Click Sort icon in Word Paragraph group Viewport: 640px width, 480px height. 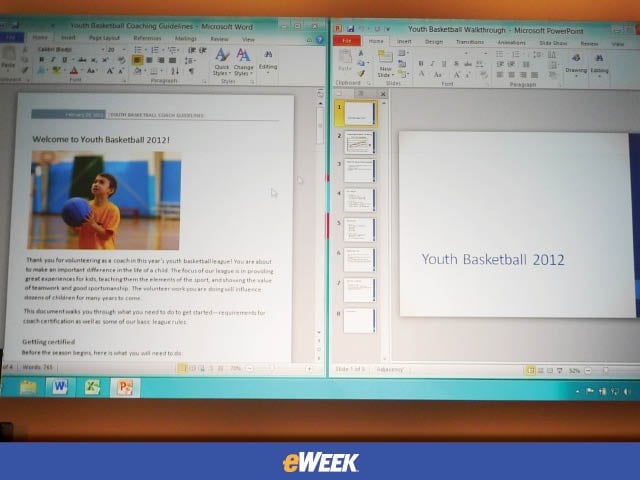175,71
